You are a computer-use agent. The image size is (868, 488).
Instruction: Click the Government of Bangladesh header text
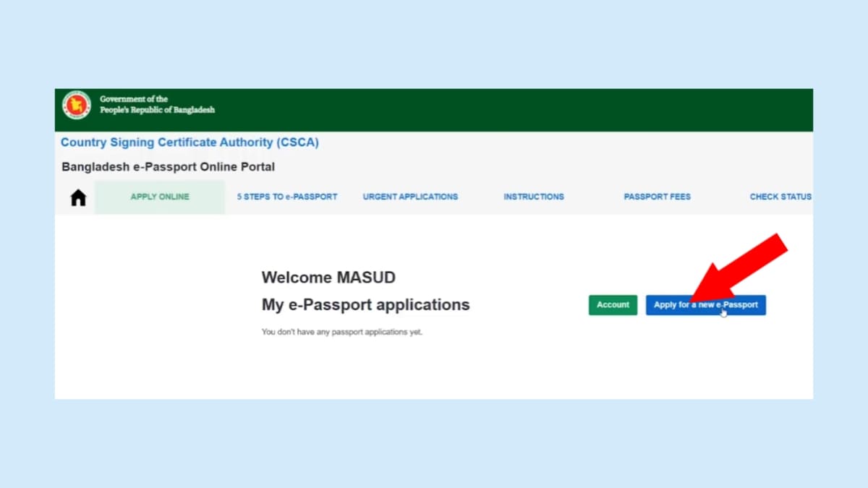[x=157, y=104]
